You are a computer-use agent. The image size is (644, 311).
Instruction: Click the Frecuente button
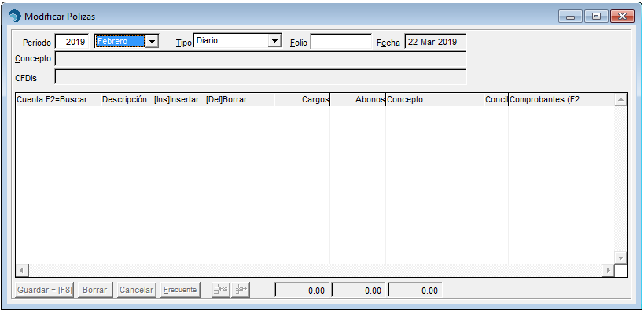click(180, 290)
